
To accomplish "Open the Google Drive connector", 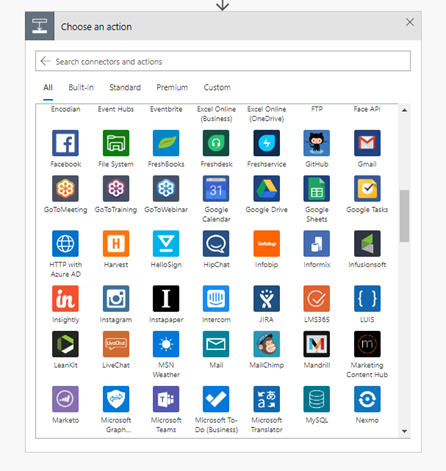I will pyautogui.click(x=266, y=189).
